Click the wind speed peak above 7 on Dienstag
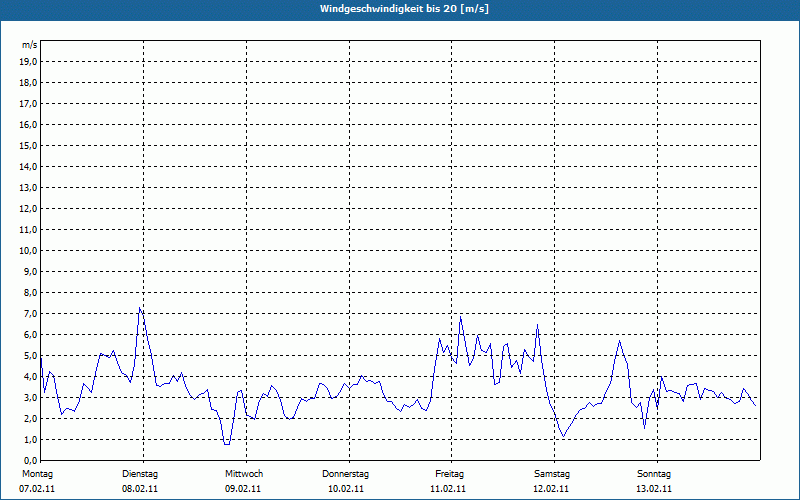The image size is (800, 500). 139,308
